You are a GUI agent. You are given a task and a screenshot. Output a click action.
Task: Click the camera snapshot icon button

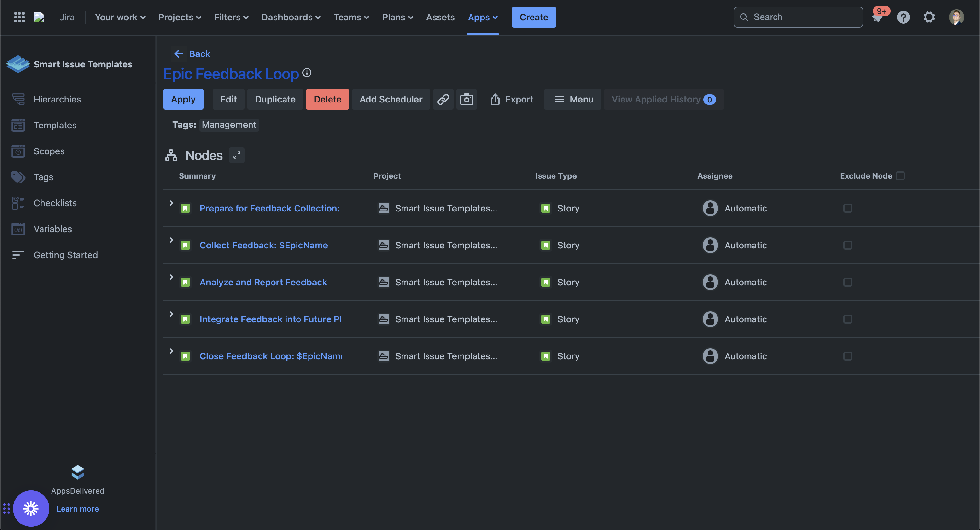coord(466,99)
